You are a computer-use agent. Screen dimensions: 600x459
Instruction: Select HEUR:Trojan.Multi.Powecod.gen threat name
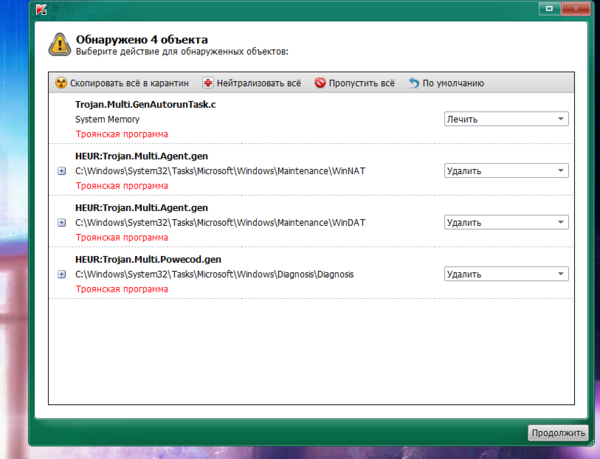(x=148, y=259)
